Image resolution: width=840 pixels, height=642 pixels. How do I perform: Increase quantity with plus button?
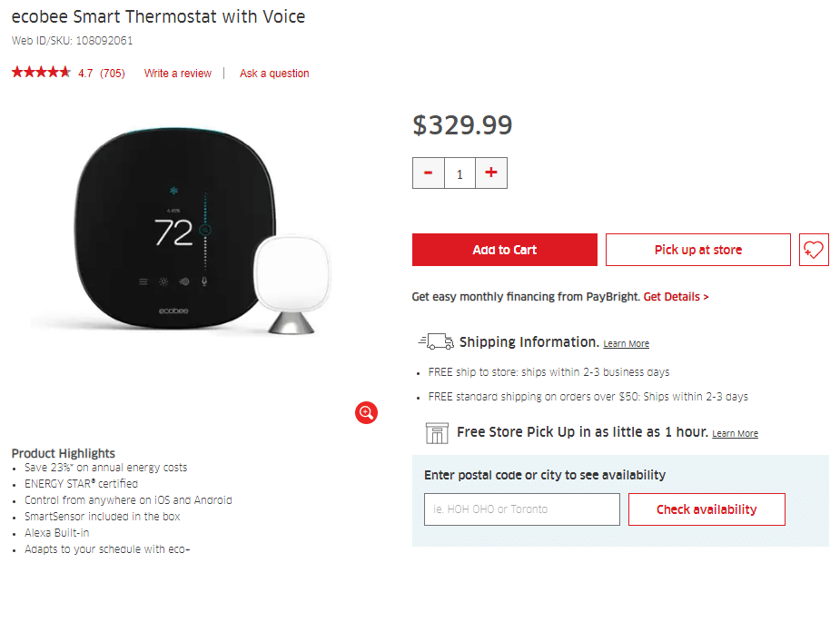click(x=491, y=173)
